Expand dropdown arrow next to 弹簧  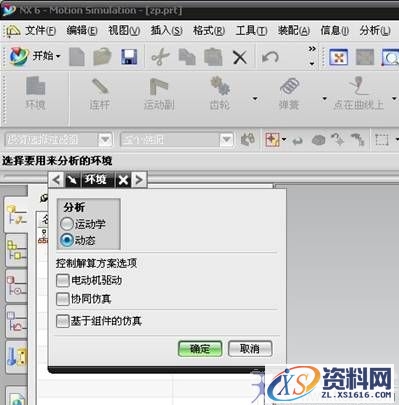click(x=324, y=98)
